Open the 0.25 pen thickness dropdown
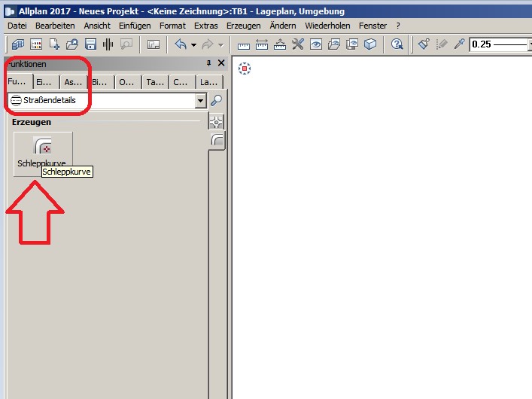Image resolution: width=532 pixels, height=399 pixels. pos(500,44)
